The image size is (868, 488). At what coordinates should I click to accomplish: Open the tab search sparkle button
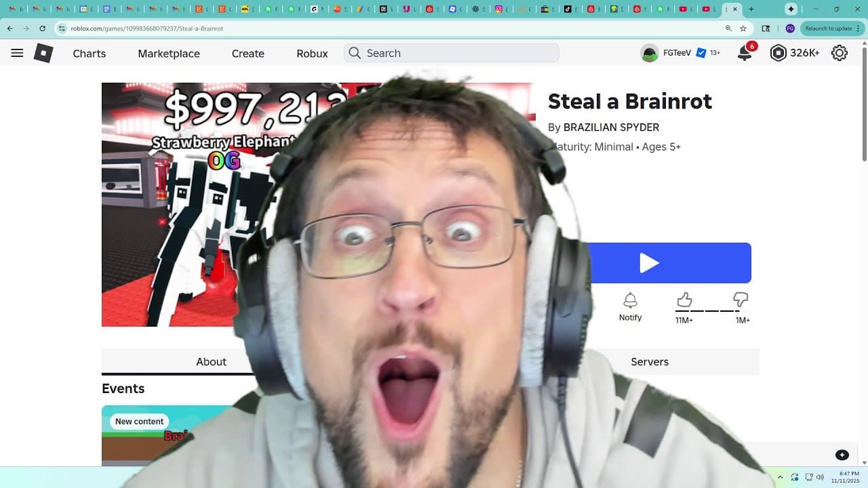(791, 9)
